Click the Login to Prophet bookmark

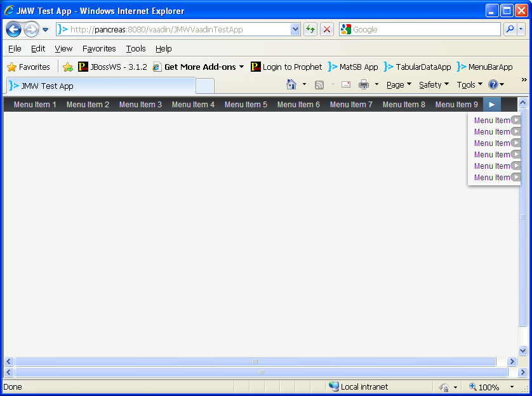pyautogui.click(x=286, y=67)
